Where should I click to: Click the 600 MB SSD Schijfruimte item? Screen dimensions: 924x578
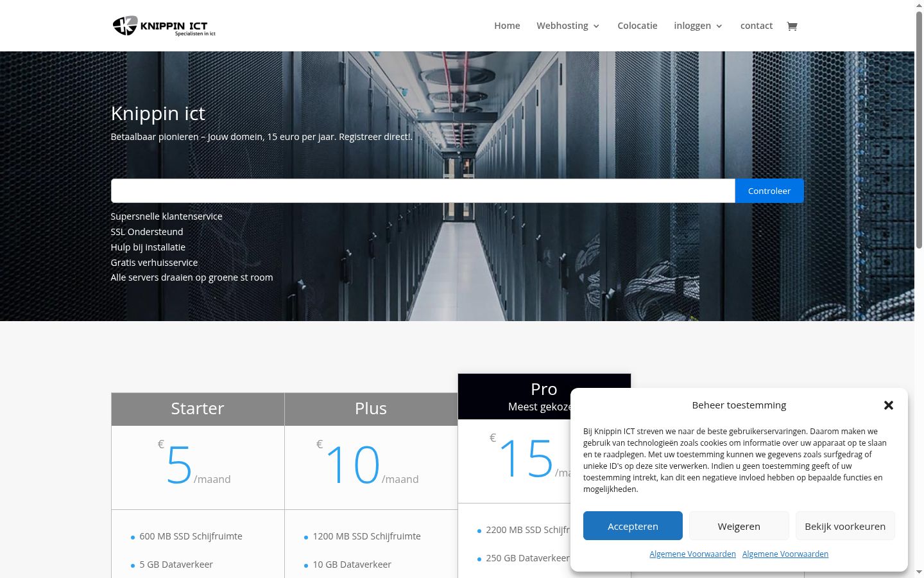click(191, 536)
